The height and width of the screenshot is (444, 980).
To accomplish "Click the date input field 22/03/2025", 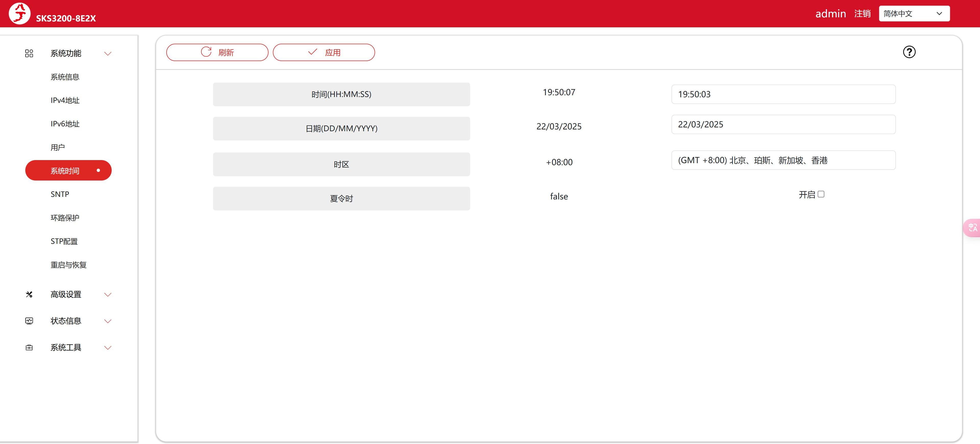I will pyautogui.click(x=783, y=125).
